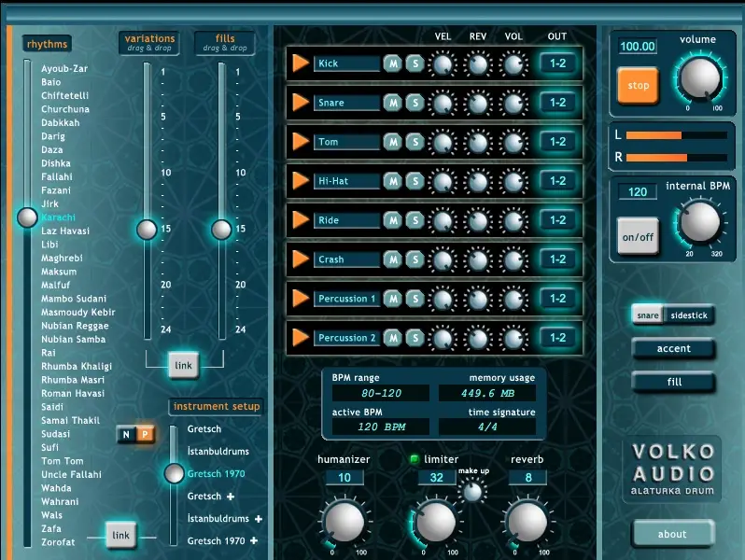Solo the Tom channel
Image resolution: width=745 pixels, height=560 pixels.
click(x=415, y=142)
